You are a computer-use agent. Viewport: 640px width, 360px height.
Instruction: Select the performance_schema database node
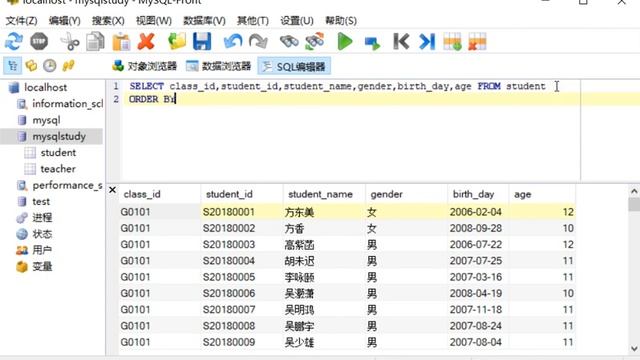67,185
